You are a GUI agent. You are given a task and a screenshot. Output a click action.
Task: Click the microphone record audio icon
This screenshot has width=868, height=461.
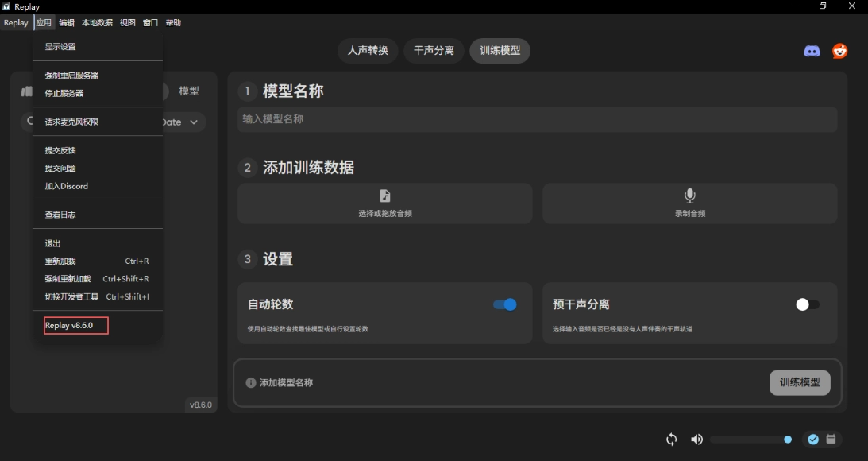point(690,196)
